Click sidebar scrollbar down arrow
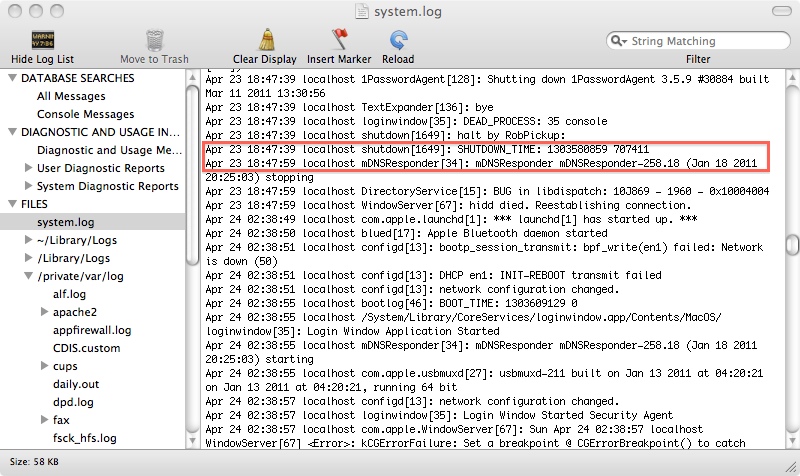Image resolution: width=800 pixels, height=476 pixels. click(x=192, y=440)
